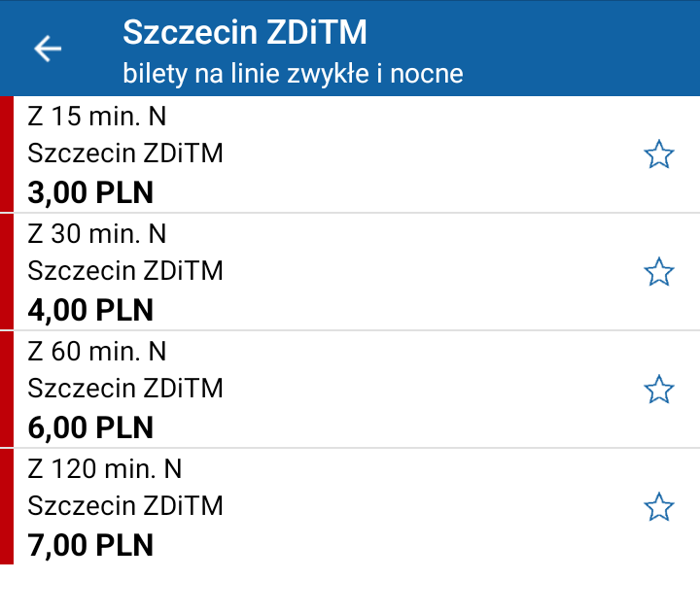This screenshot has height=614, width=700.
Task: Choose the Z 60 min. N ticket
Action: pos(350,390)
